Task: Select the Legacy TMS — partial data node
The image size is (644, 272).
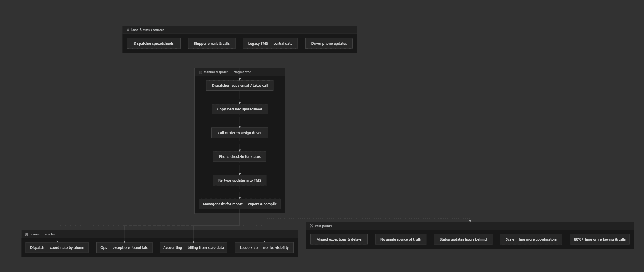Action: click(x=270, y=43)
